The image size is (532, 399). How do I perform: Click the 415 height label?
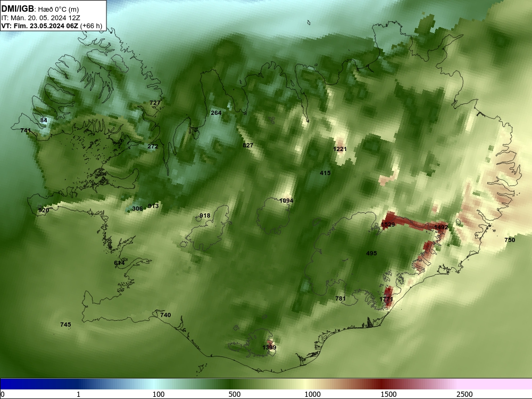click(325, 173)
